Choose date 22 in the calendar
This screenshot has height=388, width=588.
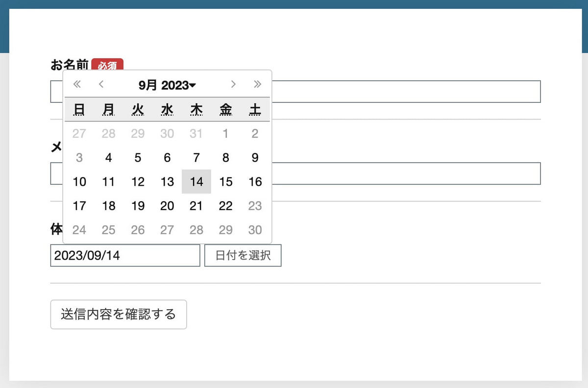(x=225, y=206)
